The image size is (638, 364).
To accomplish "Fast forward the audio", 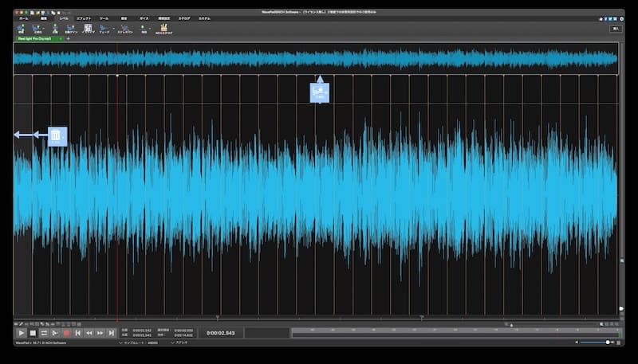I will (100, 333).
